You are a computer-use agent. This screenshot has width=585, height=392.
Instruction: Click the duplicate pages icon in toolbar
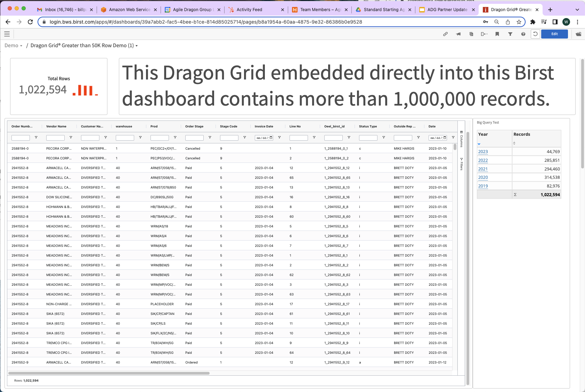(x=471, y=34)
